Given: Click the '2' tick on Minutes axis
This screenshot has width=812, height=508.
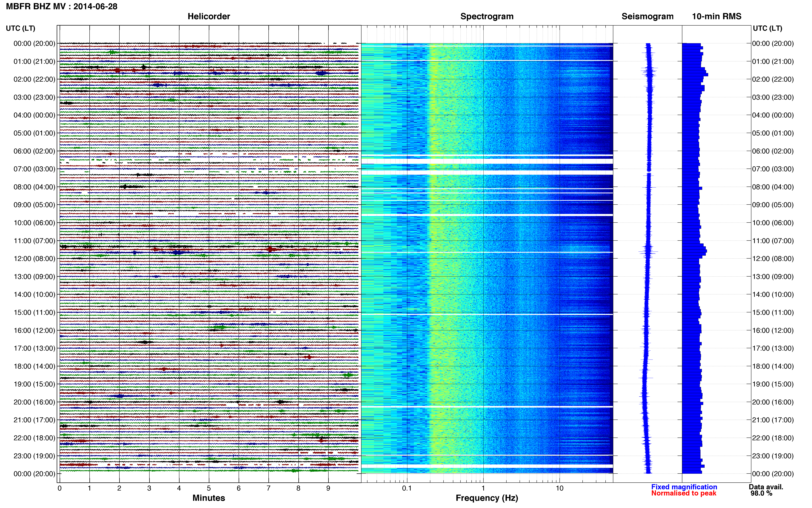Looking at the screenshot, I should click(119, 488).
